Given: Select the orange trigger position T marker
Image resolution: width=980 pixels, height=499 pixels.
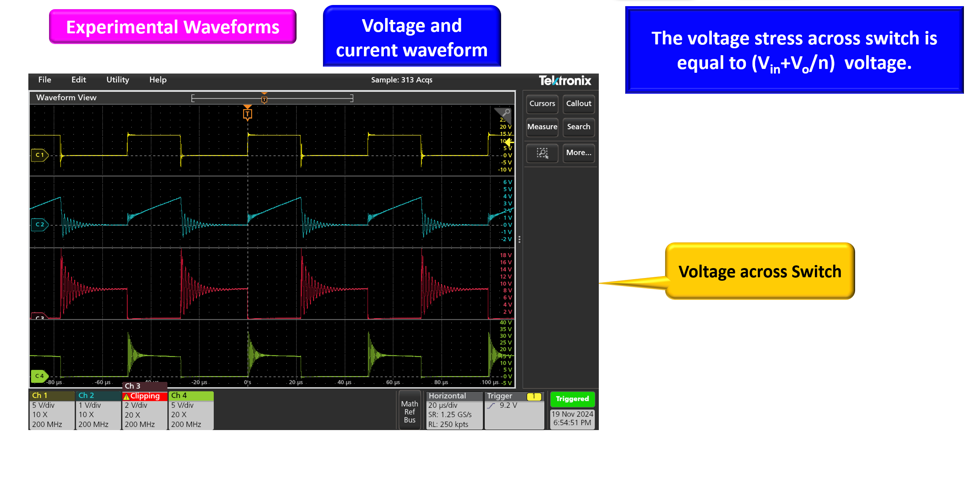Looking at the screenshot, I should (247, 114).
